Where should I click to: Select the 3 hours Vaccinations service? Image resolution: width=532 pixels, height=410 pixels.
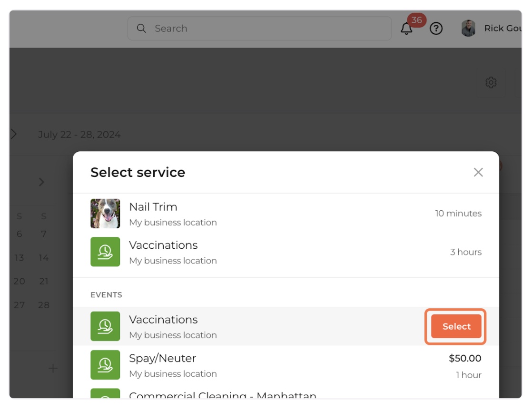click(286, 252)
